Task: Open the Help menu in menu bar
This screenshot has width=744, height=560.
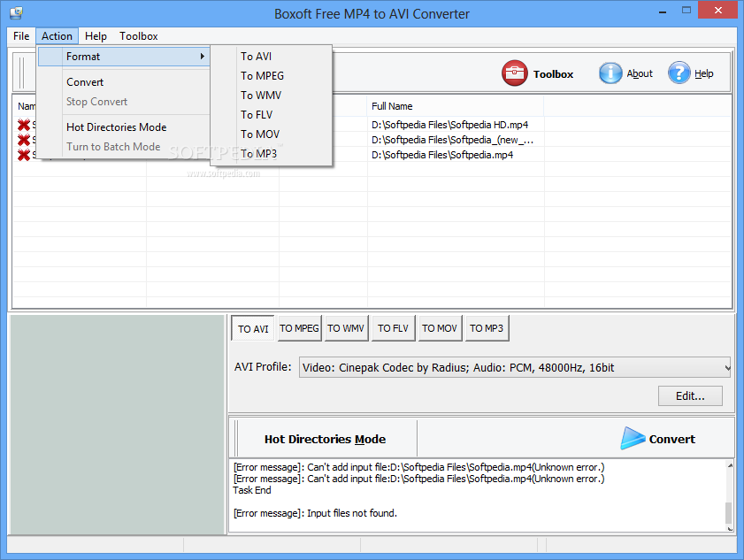Action: [x=96, y=36]
